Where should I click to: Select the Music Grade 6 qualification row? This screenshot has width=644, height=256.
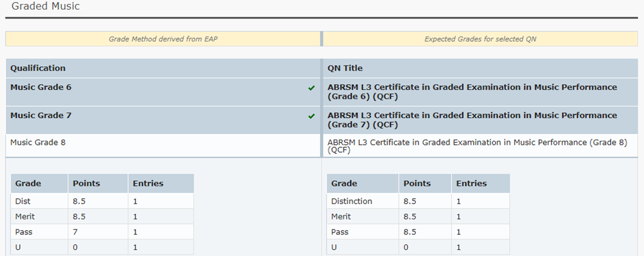(x=163, y=92)
